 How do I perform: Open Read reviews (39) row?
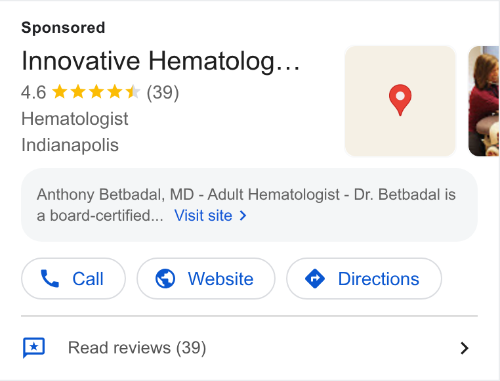click(x=249, y=348)
